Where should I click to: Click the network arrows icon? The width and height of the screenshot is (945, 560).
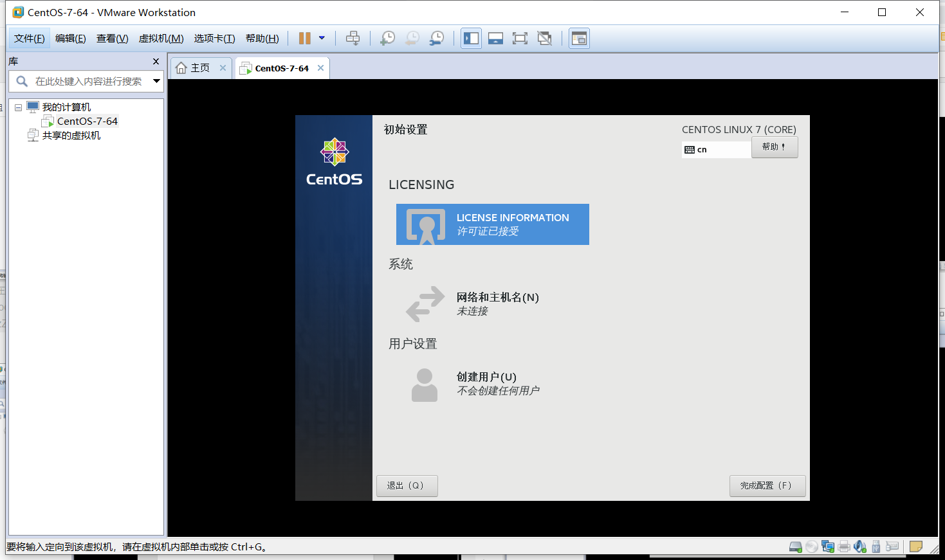(x=425, y=303)
